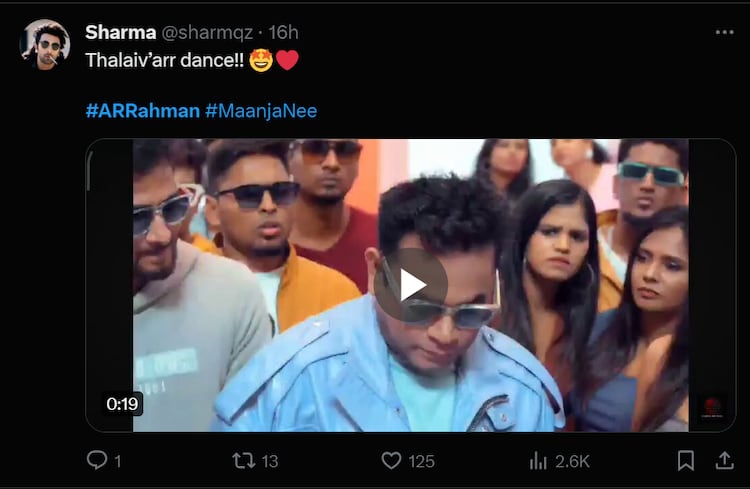Viewport: 750px width, 489px height.
Task: Click the 125 likes count
Action: click(421, 461)
